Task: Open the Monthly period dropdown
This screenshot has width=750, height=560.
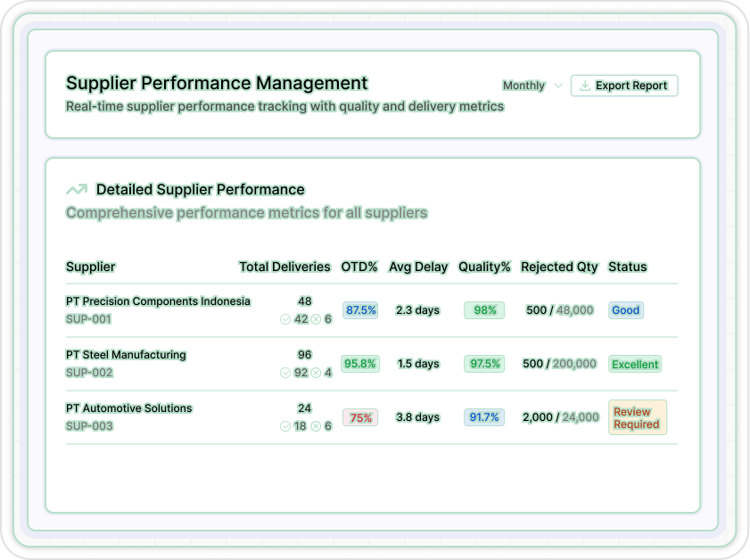Action: [524, 86]
